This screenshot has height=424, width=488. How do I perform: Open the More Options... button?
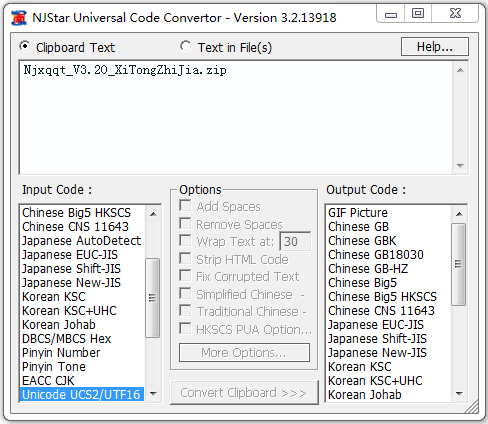pyautogui.click(x=244, y=352)
